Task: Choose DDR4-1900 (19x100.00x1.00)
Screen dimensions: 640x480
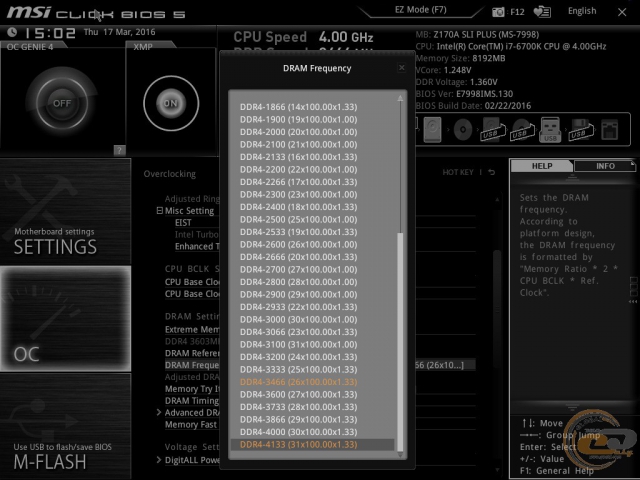Action: click(298, 120)
